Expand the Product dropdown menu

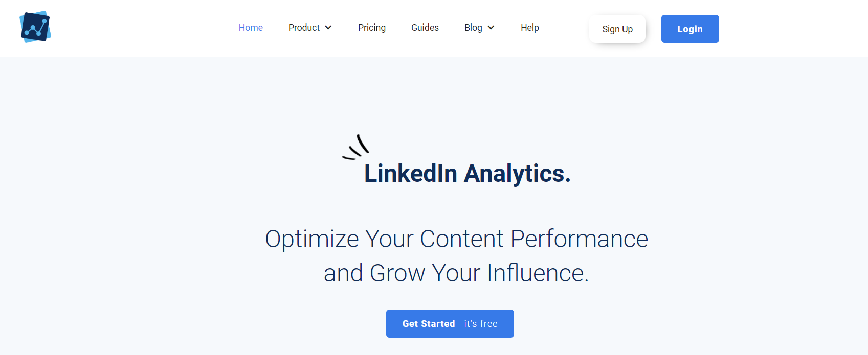pyautogui.click(x=310, y=28)
